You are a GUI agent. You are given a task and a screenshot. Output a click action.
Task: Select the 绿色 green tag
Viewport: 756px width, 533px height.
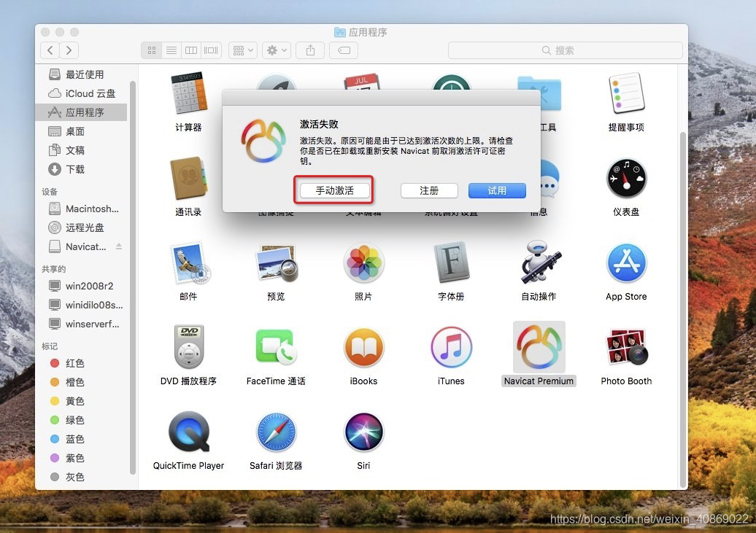[81, 420]
